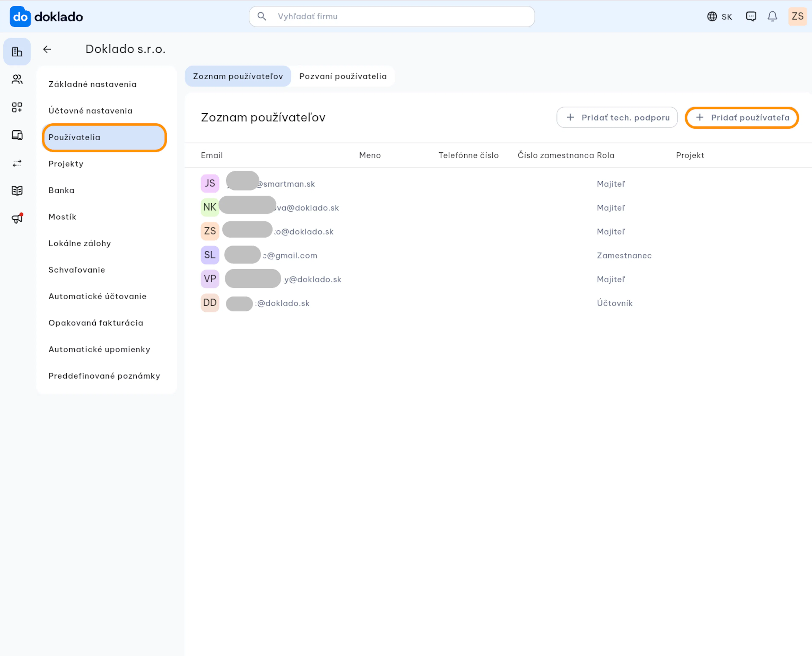Viewport: 812px width, 656px height.
Task: Open Opakovaná fakturácia settings
Action: click(96, 323)
